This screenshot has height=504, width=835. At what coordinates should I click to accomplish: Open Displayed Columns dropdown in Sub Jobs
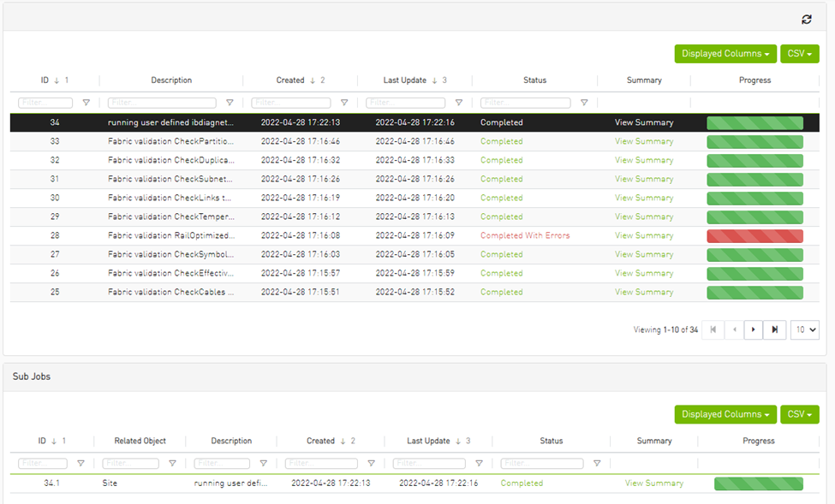click(725, 415)
